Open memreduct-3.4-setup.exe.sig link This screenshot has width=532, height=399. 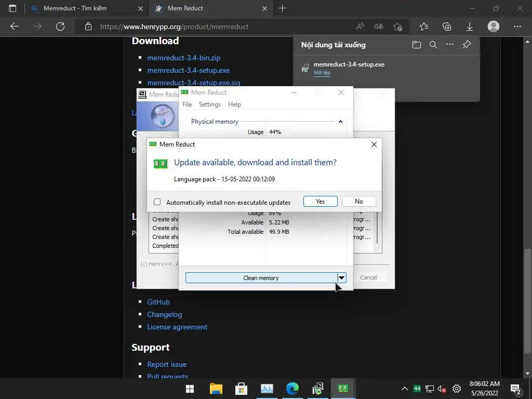point(193,83)
